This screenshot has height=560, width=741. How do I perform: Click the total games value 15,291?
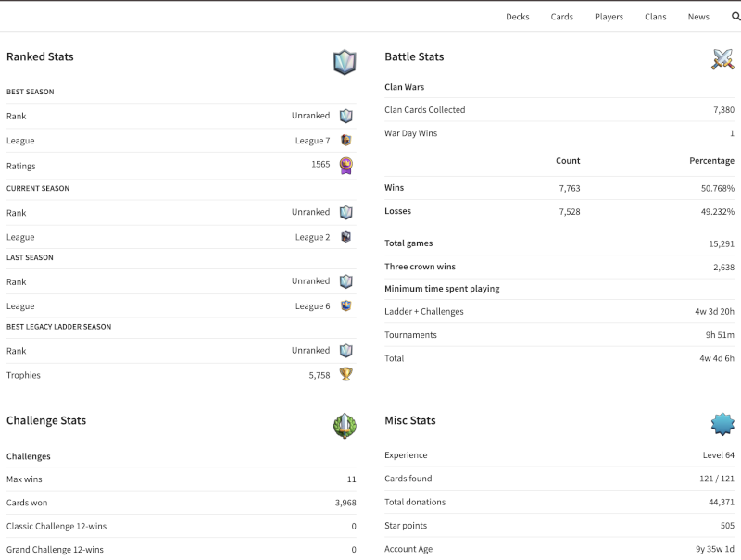tap(722, 244)
